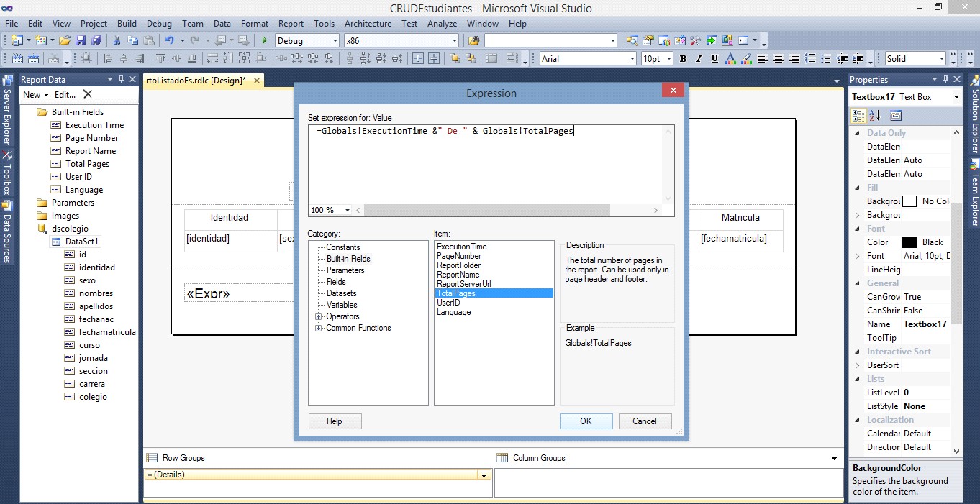The width and height of the screenshot is (980, 504).
Task: Open the Debug configuration dropdown
Action: tap(335, 40)
